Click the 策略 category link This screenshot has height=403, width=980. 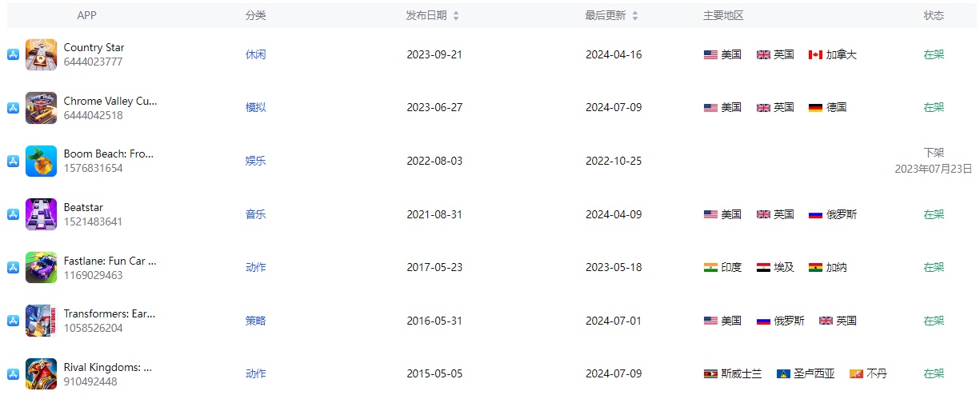click(x=255, y=321)
